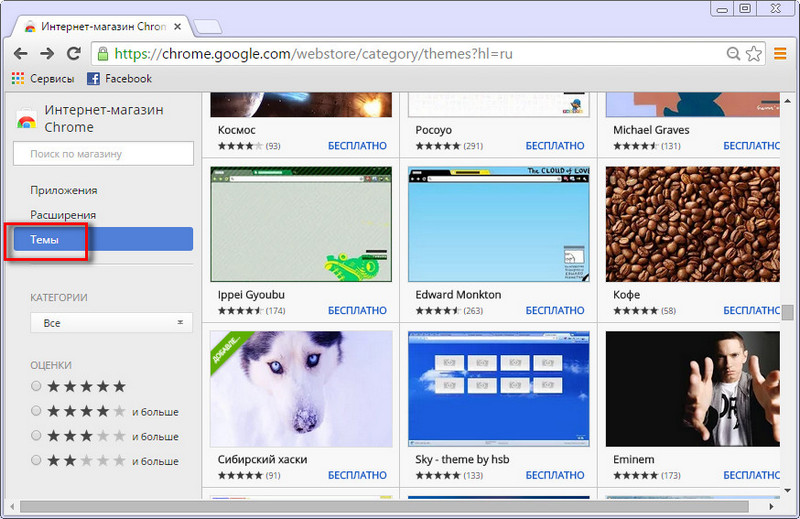This screenshot has height=519, width=800.
Task: Click БЕСПЛАТНО for the Космос theme
Action: coord(357,146)
